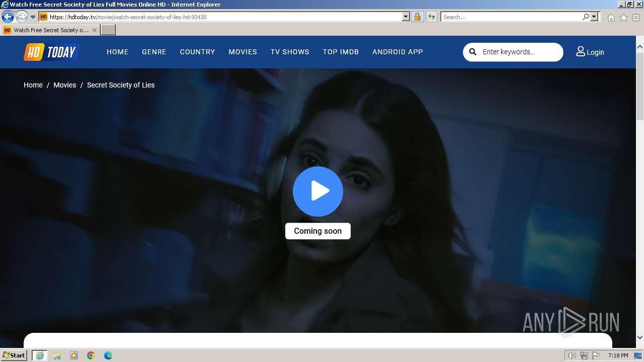
Task: Open Google Chrome taskbar icon
Action: 91,355
